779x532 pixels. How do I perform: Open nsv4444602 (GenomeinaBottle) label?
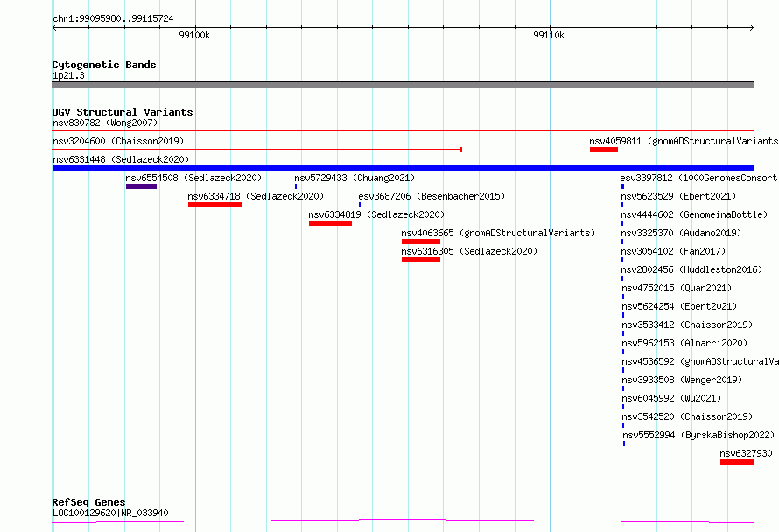pyautogui.click(x=694, y=214)
